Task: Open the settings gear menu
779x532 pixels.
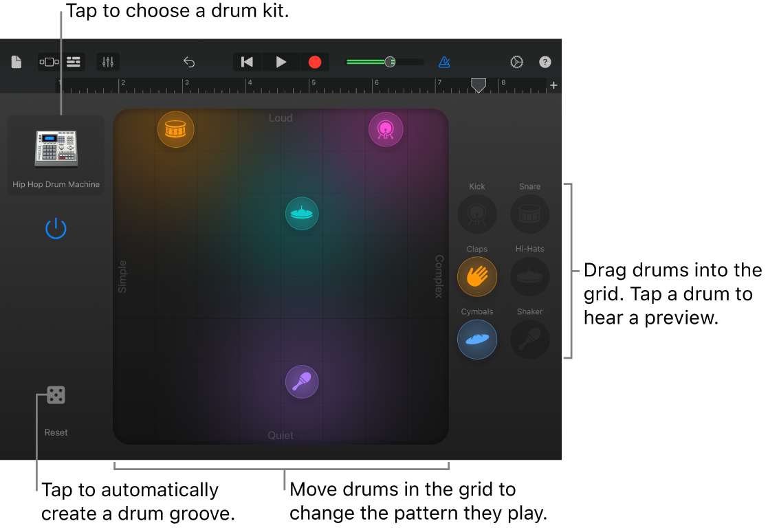Action: click(x=516, y=61)
